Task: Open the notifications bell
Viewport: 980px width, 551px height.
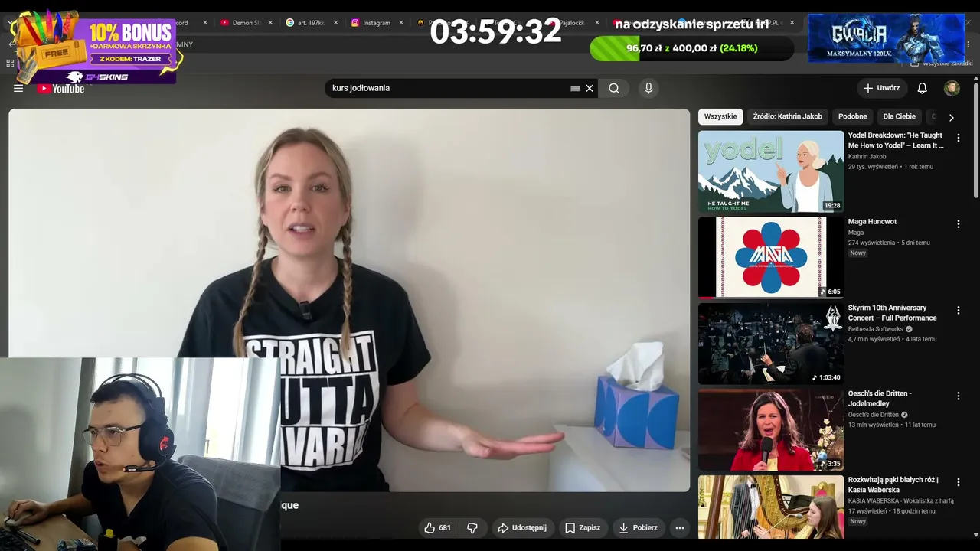Action: 923,88
